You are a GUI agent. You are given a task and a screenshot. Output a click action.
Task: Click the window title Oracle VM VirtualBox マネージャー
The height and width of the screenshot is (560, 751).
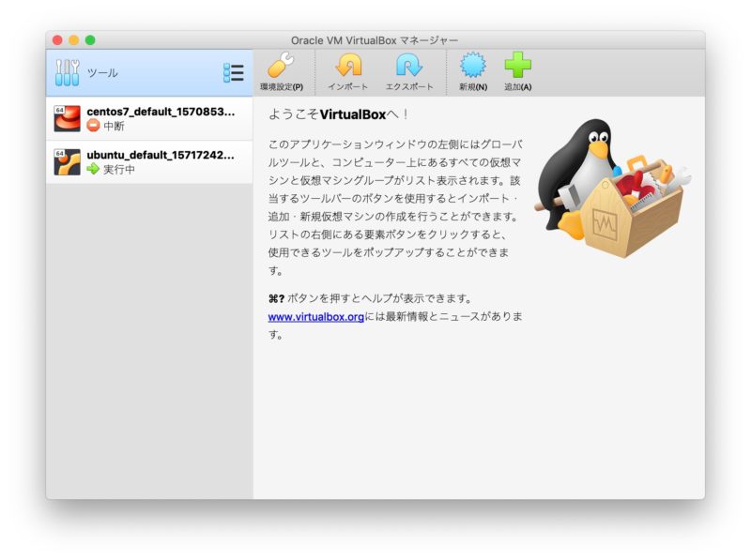tap(375, 40)
